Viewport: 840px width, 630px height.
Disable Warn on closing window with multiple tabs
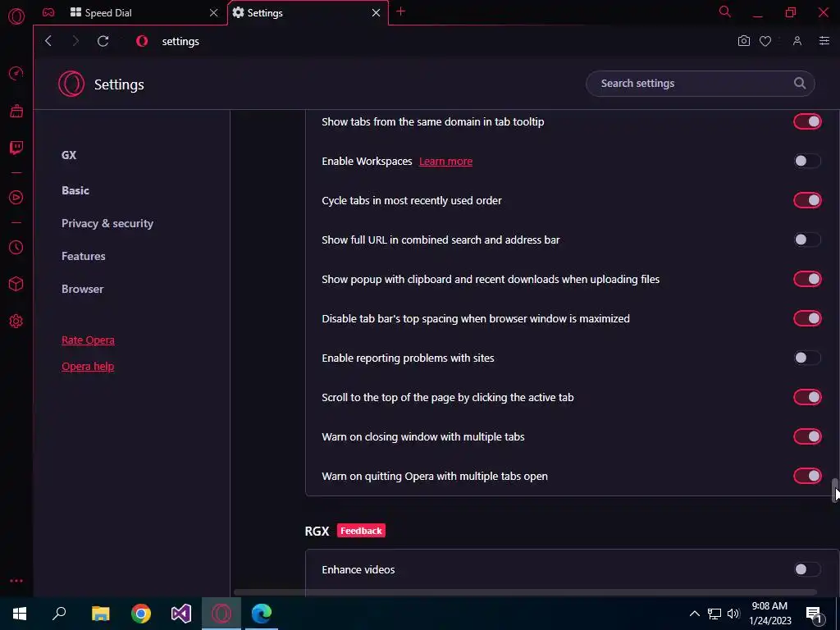point(807,436)
